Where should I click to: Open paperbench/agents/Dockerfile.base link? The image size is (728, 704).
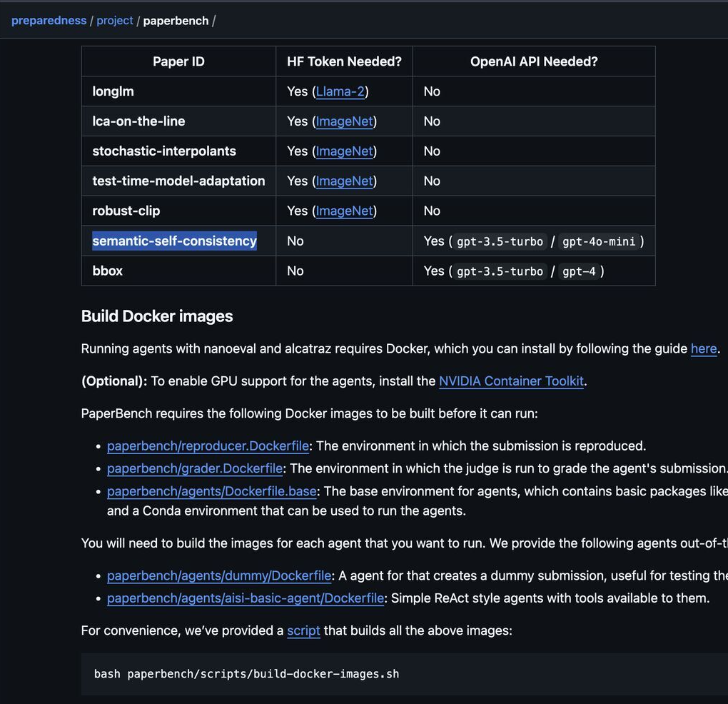(x=212, y=492)
